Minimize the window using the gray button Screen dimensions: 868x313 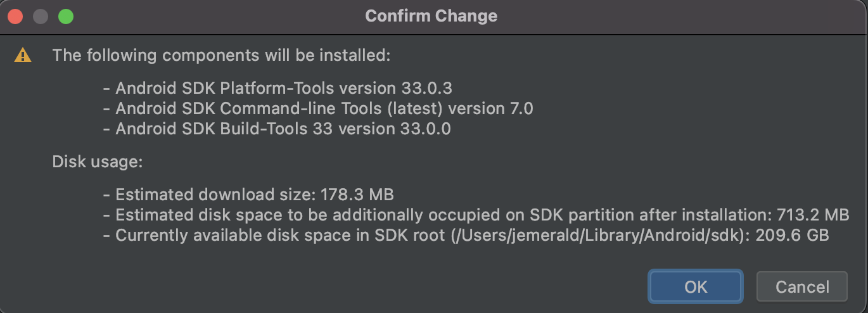pyautogui.click(x=41, y=16)
